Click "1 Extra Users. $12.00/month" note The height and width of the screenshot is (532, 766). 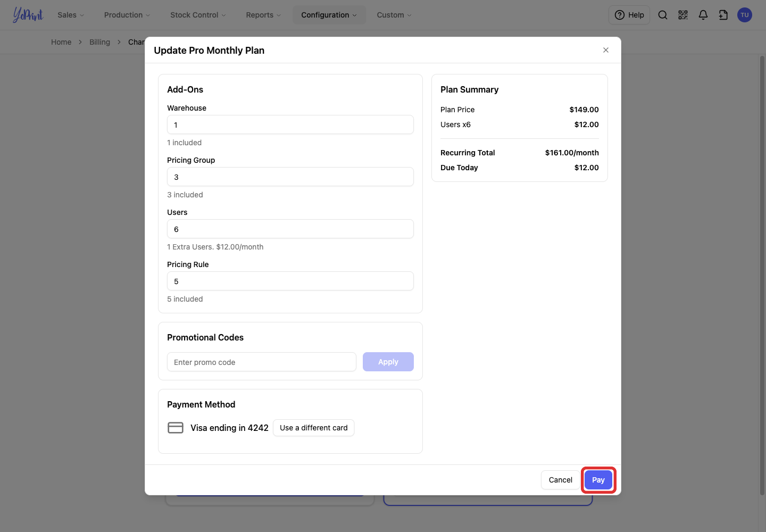pyautogui.click(x=215, y=247)
